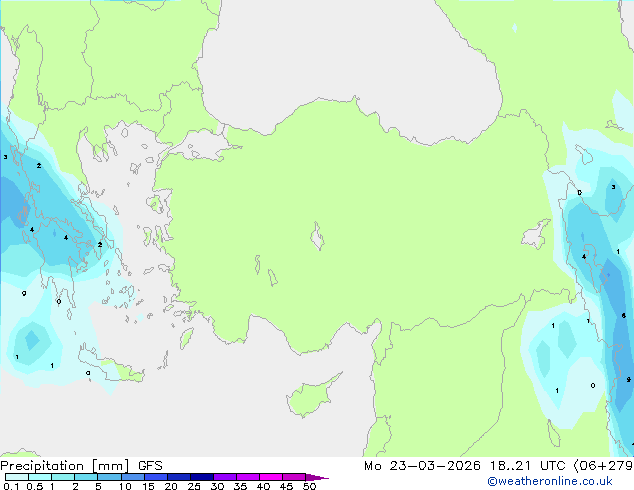The width and height of the screenshot is (634, 490).
Task: Click the legend label "50"
Action: (x=309, y=486)
